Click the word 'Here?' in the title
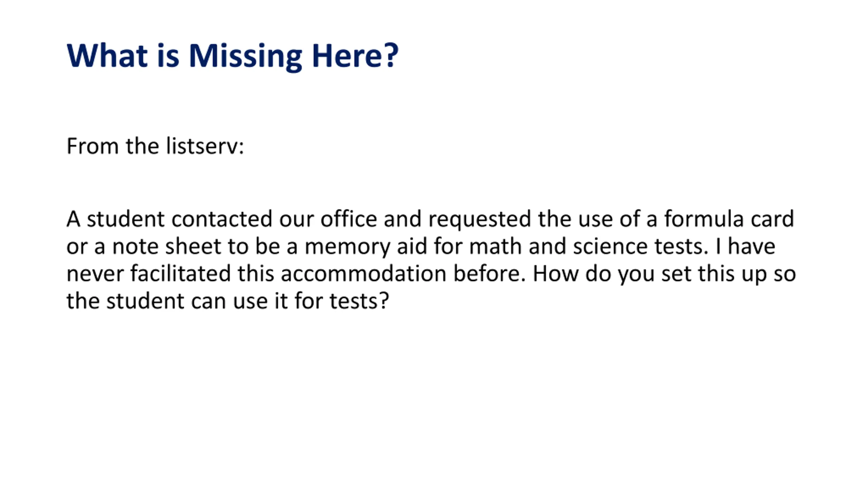Viewport: 868px width, 488px height. click(355, 56)
